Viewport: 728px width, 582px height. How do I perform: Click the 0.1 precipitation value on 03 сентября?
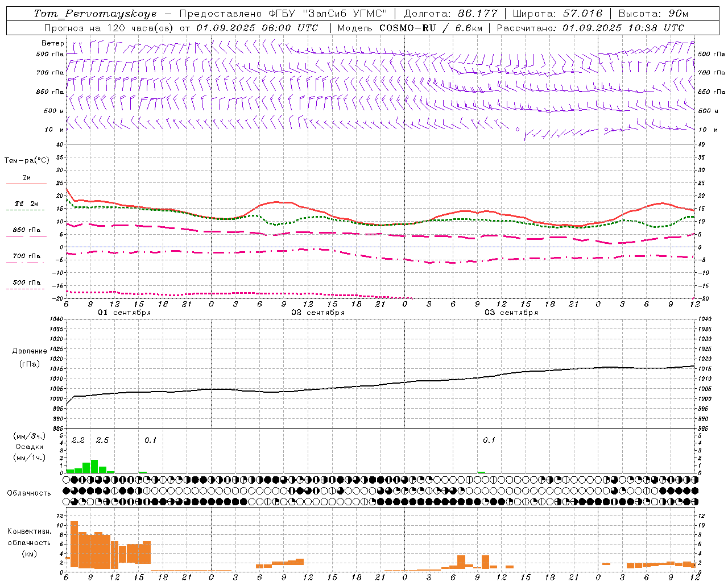(x=489, y=440)
